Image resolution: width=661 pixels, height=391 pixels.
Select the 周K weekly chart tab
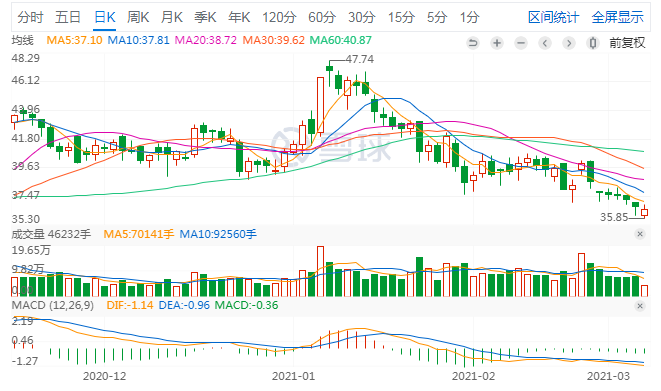[x=138, y=17]
